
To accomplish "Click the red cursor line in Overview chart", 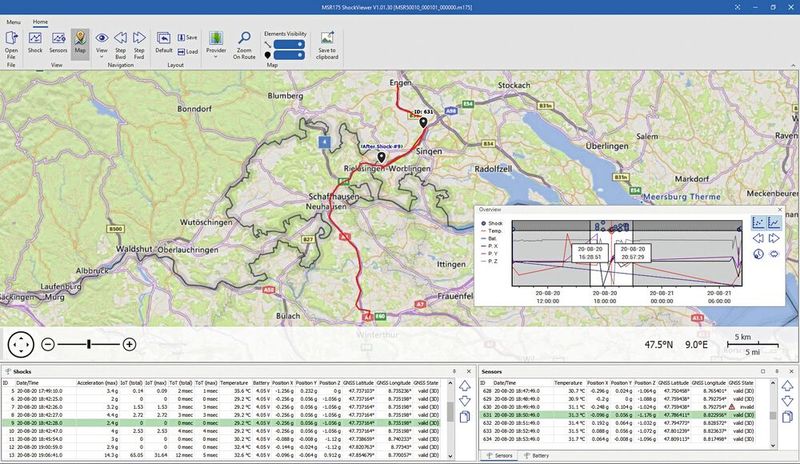I will click(x=611, y=253).
